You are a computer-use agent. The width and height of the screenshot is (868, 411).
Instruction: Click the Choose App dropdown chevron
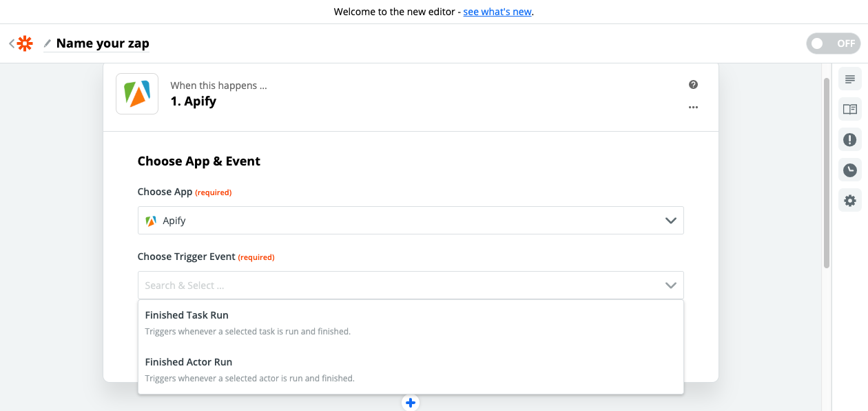[x=670, y=221]
